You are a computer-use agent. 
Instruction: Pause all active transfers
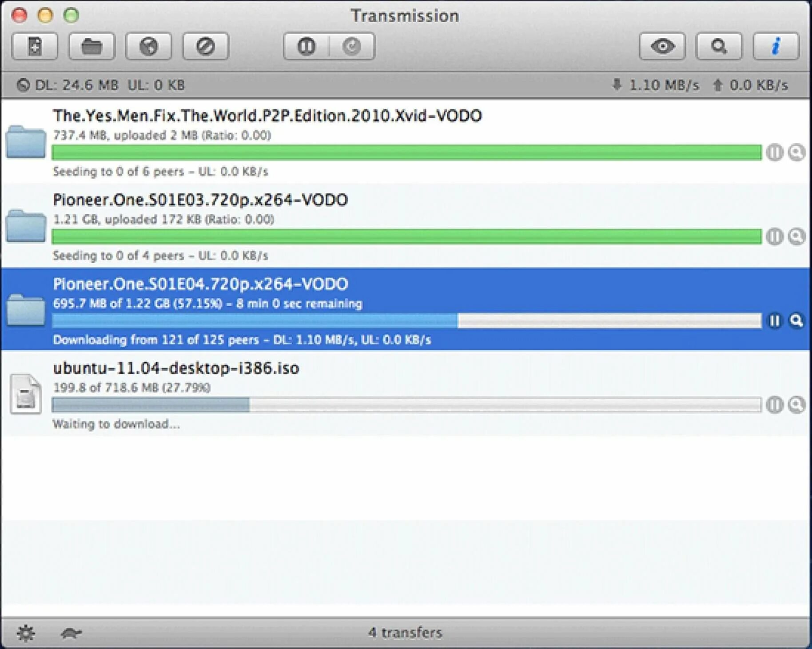tap(306, 46)
